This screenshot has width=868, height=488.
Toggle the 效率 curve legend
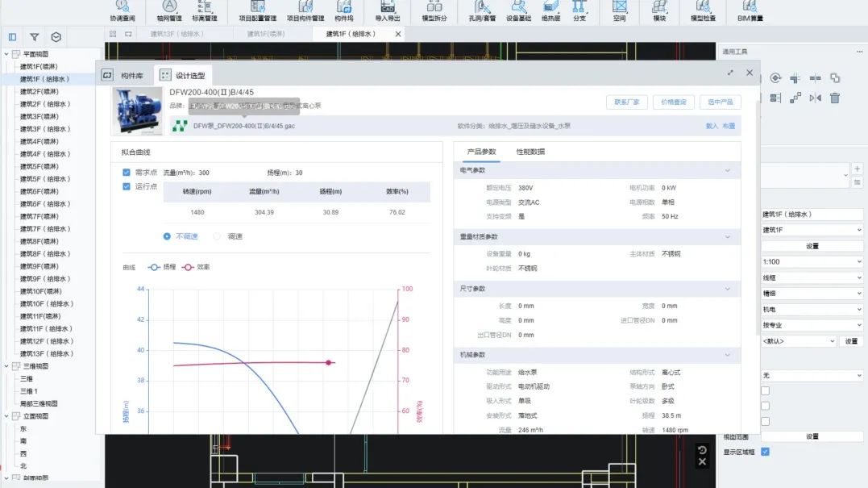196,267
